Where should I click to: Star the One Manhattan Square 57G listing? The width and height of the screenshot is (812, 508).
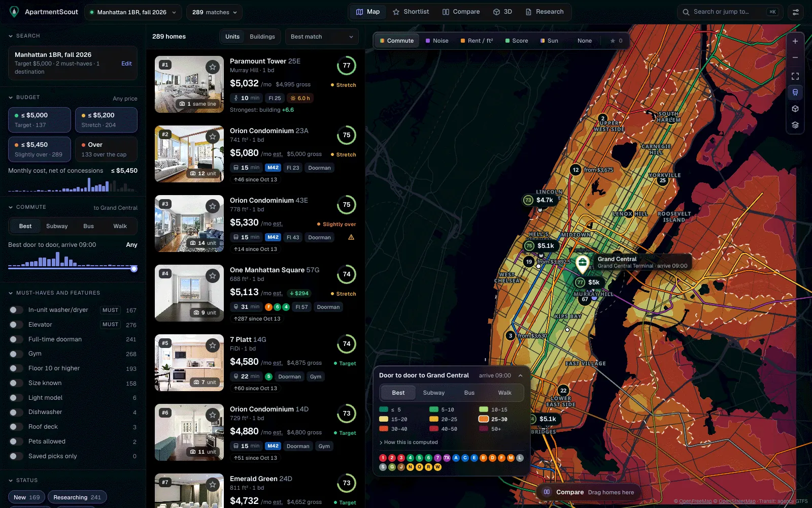[213, 275]
